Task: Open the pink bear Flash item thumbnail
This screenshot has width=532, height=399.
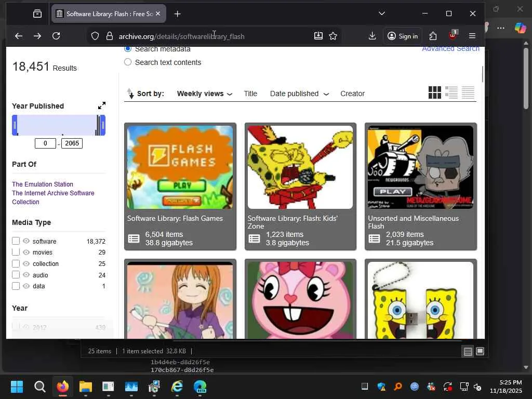Action: [x=300, y=300]
